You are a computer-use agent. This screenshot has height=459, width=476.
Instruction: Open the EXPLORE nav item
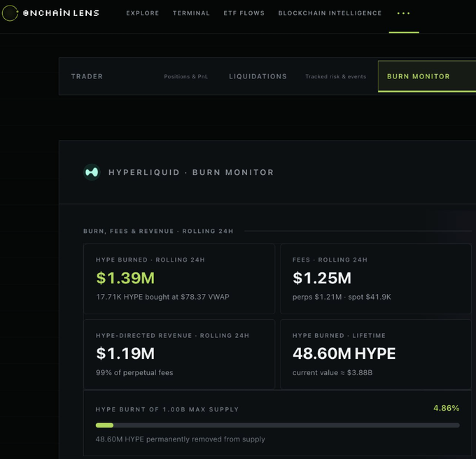pyautogui.click(x=143, y=13)
